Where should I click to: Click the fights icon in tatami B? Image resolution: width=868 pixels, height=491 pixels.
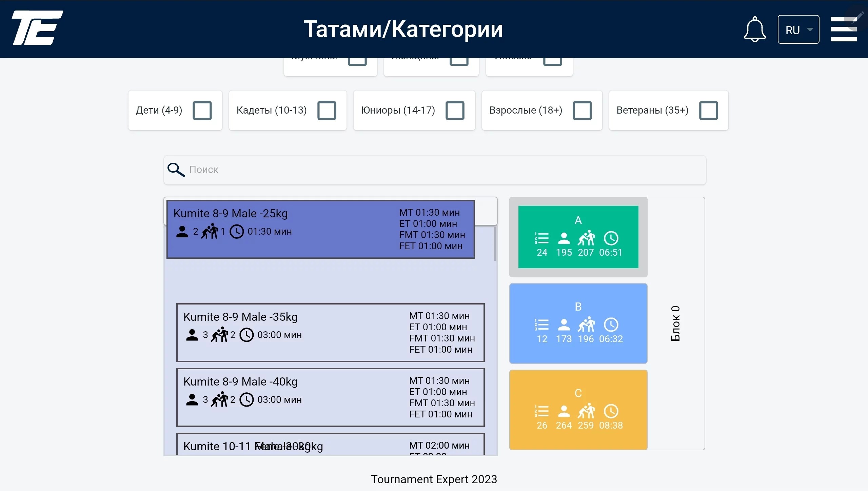click(586, 325)
